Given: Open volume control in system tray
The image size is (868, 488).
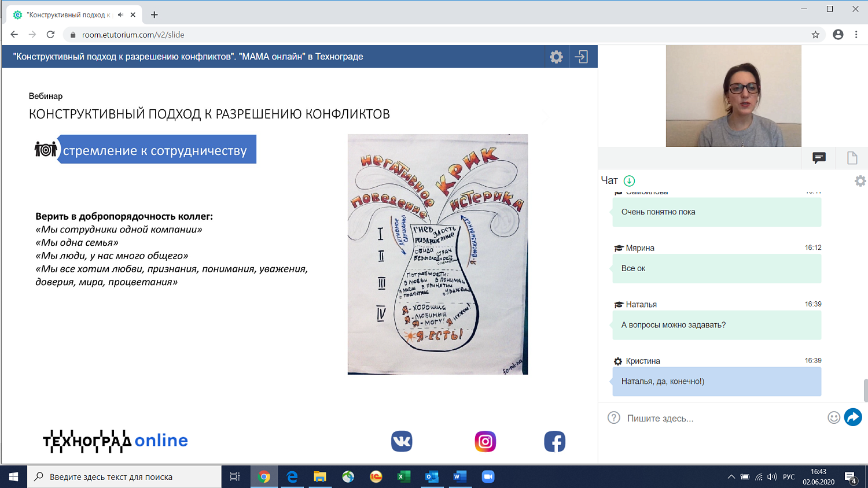Looking at the screenshot, I should [772, 477].
